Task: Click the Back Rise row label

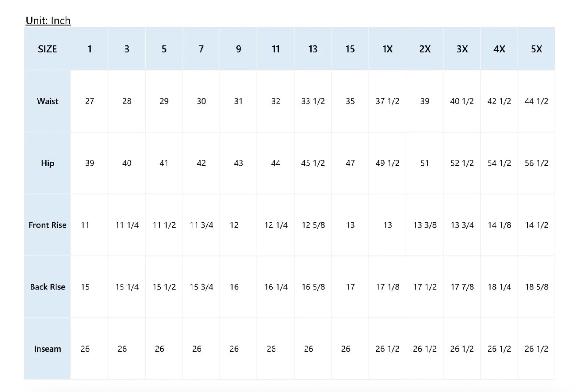Action: 47,287
